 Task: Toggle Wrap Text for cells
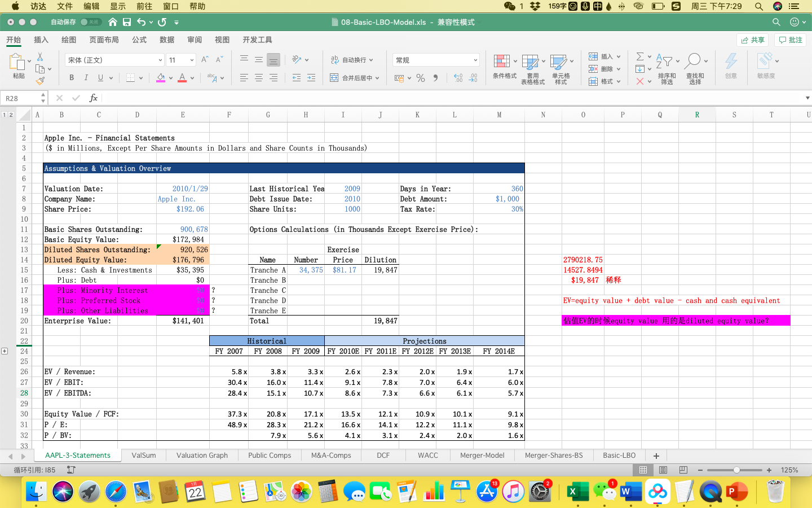[x=352, y=60]
